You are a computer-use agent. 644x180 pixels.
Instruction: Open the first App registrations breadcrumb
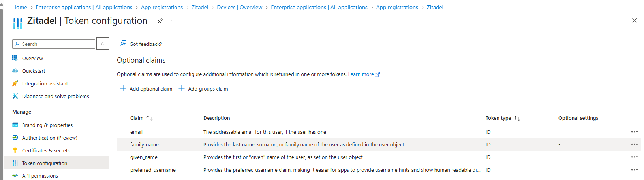pos(162,7)
